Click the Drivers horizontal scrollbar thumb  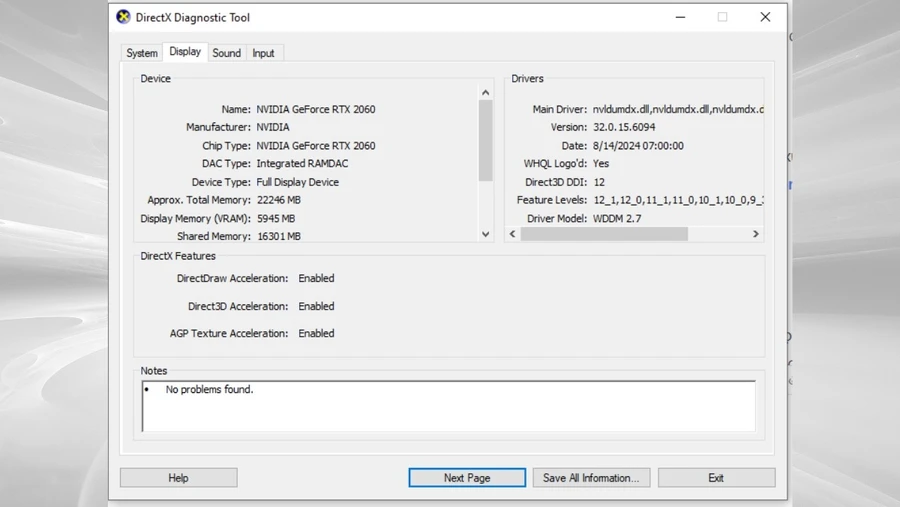pyautogui.click(x=604, y=234)
